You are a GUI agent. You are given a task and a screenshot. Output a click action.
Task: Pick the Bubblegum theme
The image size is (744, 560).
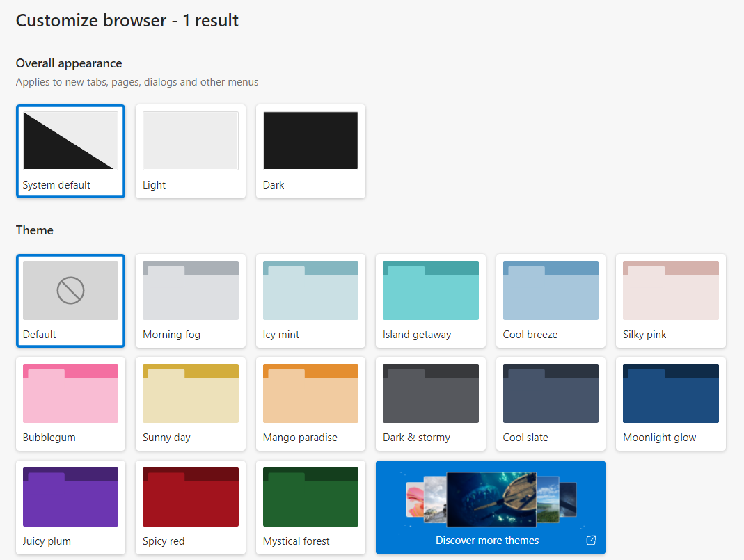(71, 404)
